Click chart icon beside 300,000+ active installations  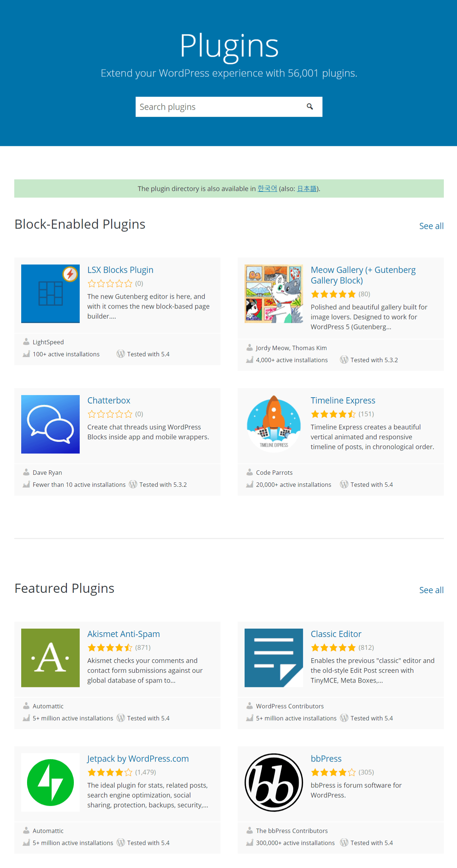click(x=249, y=842)
